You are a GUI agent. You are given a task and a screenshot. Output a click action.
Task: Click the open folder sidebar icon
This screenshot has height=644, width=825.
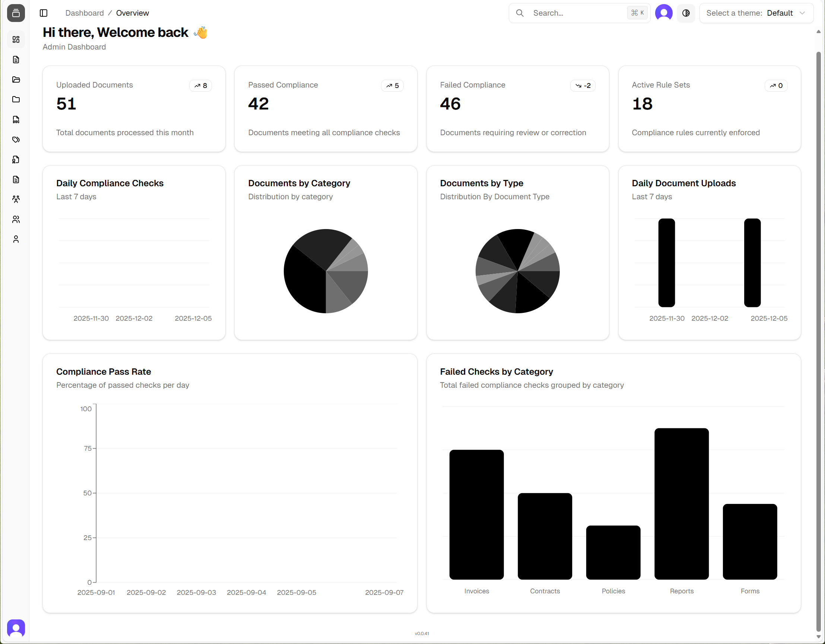(x=16, y=80)
